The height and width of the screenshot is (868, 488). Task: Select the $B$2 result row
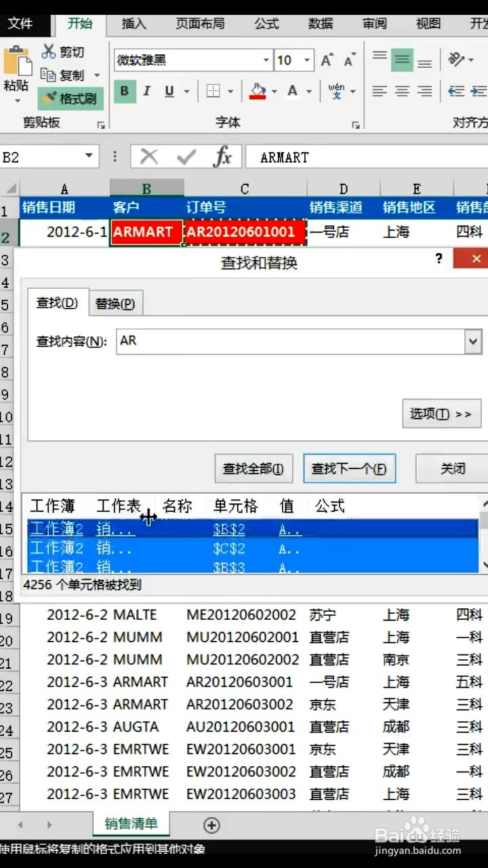click(x=252, y=529)
